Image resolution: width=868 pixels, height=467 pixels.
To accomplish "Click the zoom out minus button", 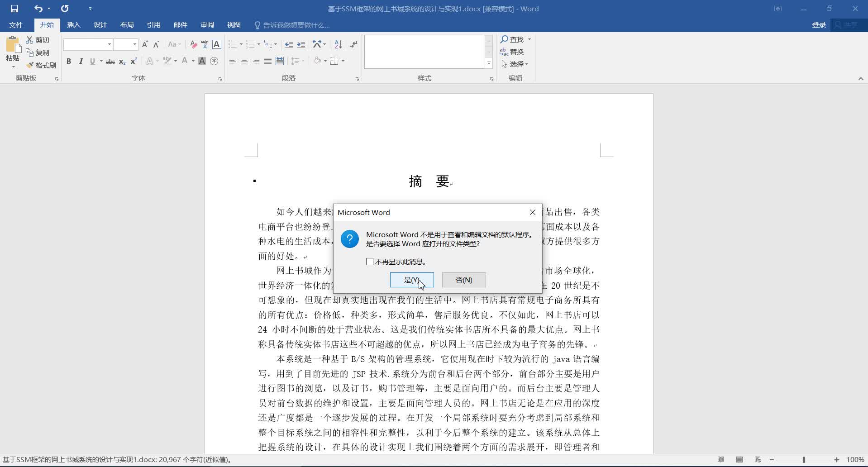I will point(772,460).
